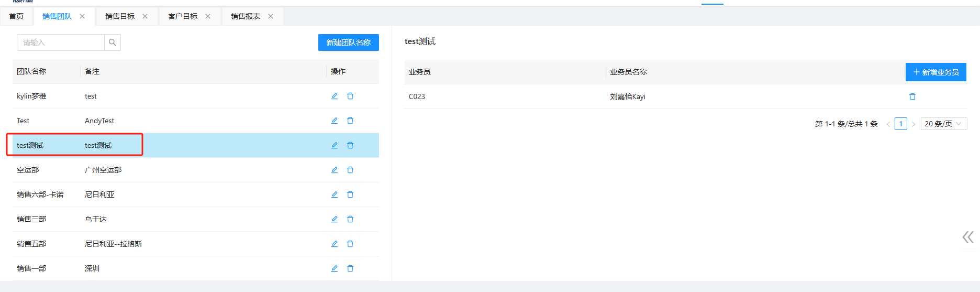Remove salesperson 刘嘉怡Kayi from team

tap(912, 96)
